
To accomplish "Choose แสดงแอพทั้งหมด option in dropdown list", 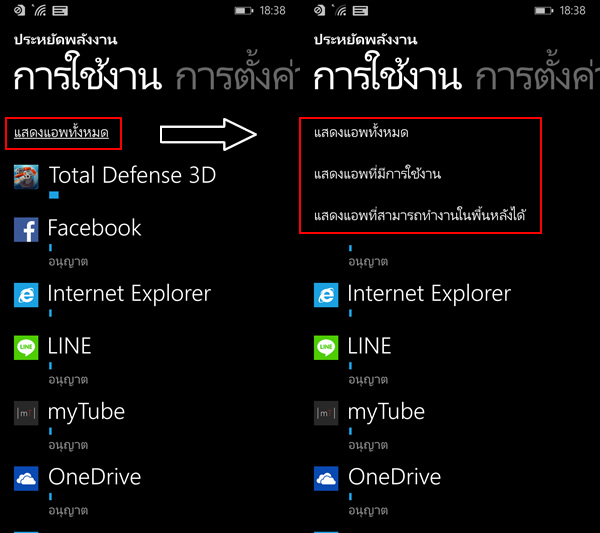I will click(x=361, y=133).
